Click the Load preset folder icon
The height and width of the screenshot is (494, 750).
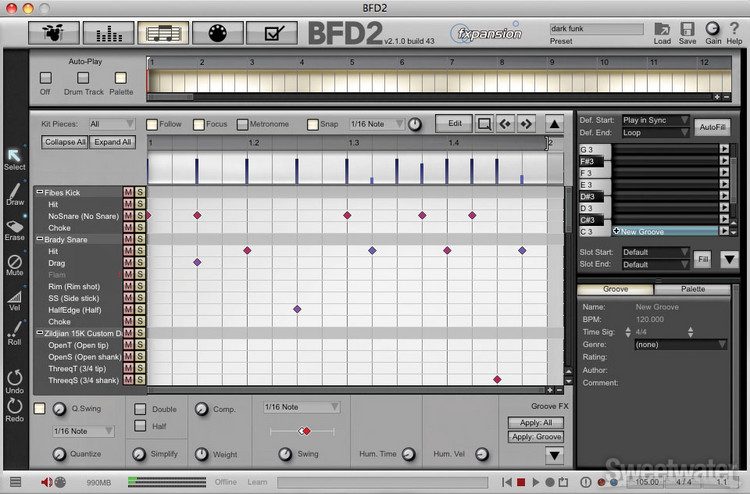click(662, 30)
